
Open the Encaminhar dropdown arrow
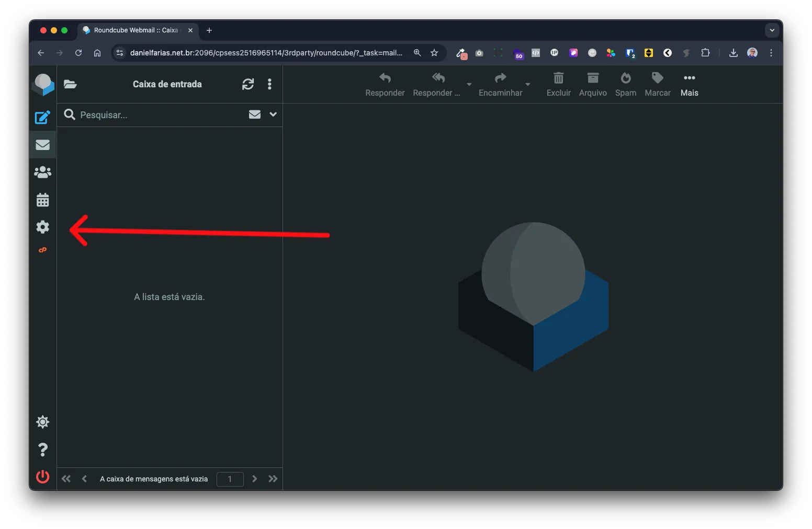(x=528, y=84)
